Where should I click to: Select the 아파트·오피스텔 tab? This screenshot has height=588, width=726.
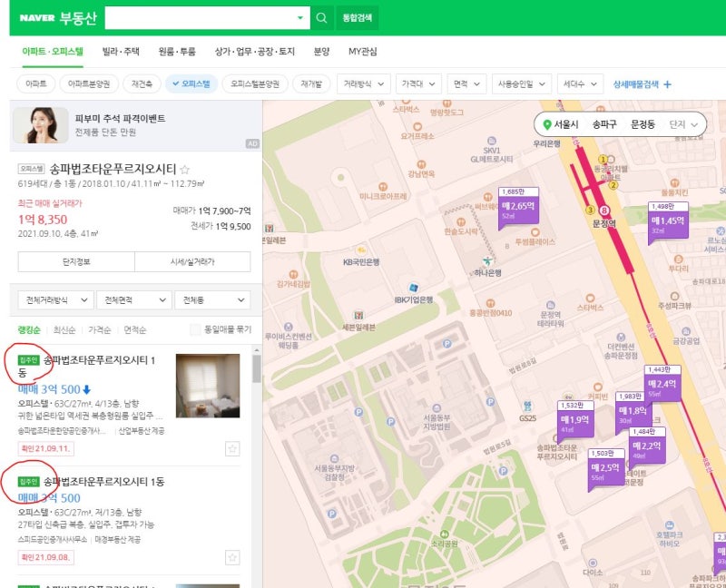(x=53, y=52)
